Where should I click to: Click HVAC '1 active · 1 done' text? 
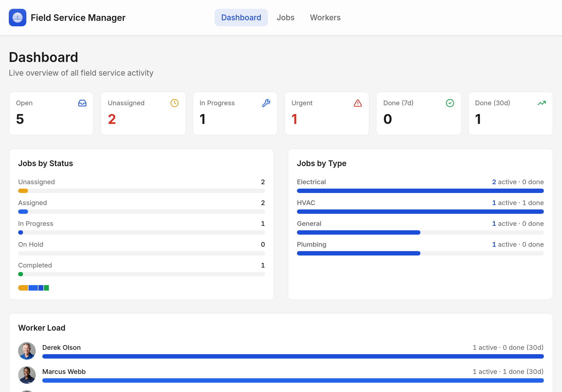click(518, 203)
